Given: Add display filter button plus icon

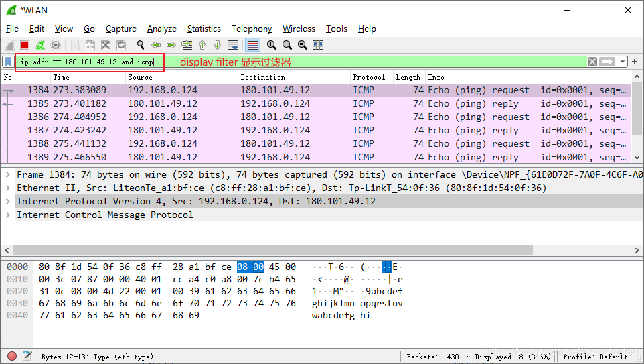Looking at the screenshot, I should click(x=635, y=62).
